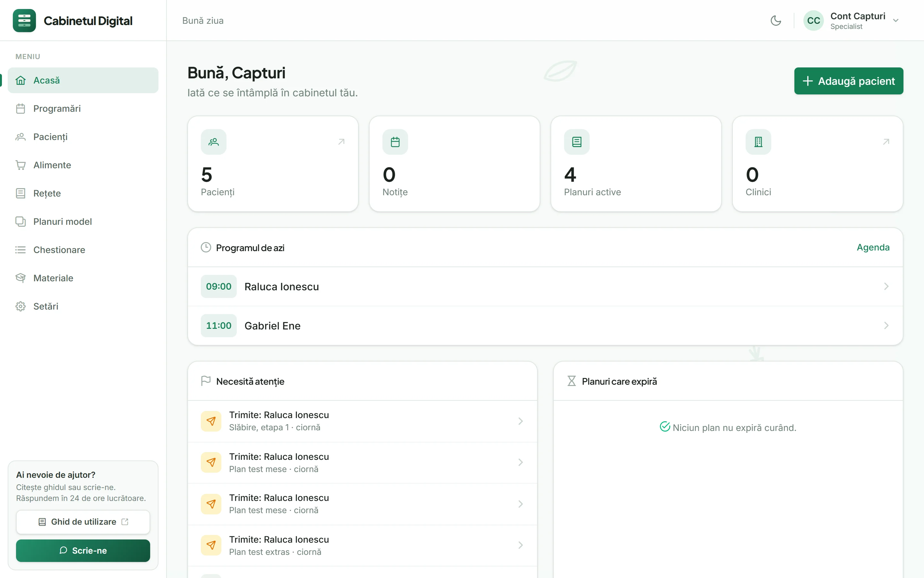This screenshot has width=924, height=578.
Task: Open the Gabriel Ene appointment chevron
Action: pyautogui.click(x=886, y=326)
